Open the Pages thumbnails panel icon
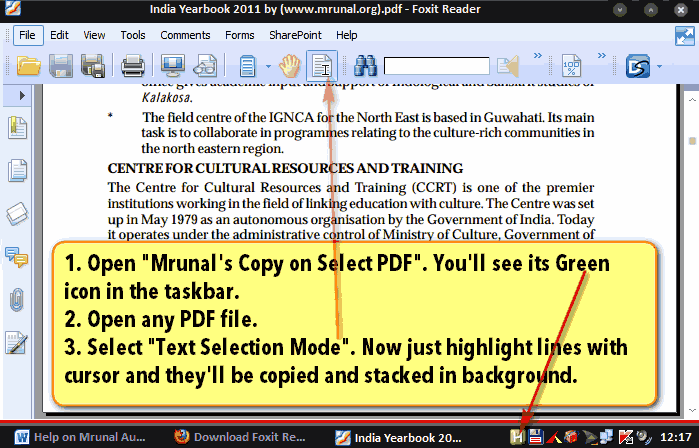Viewport: 699px width, 448px height. pyautogui.click(x=17, y=170)
